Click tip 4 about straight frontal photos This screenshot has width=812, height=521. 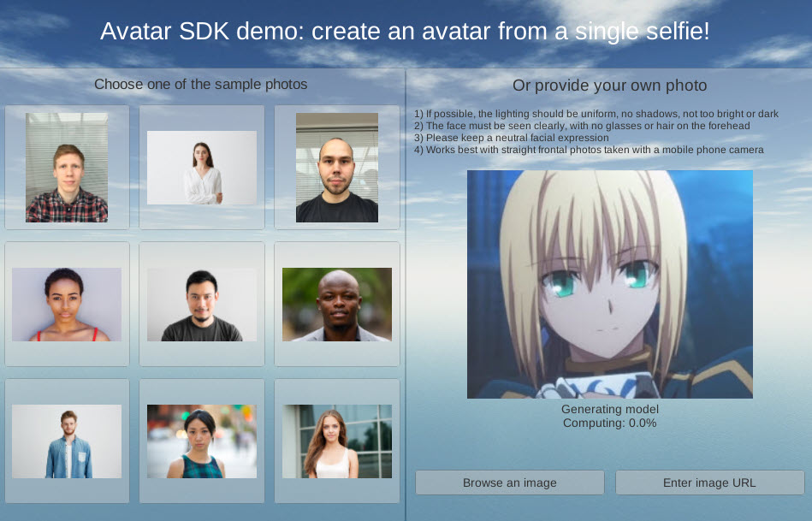point(589,150)
